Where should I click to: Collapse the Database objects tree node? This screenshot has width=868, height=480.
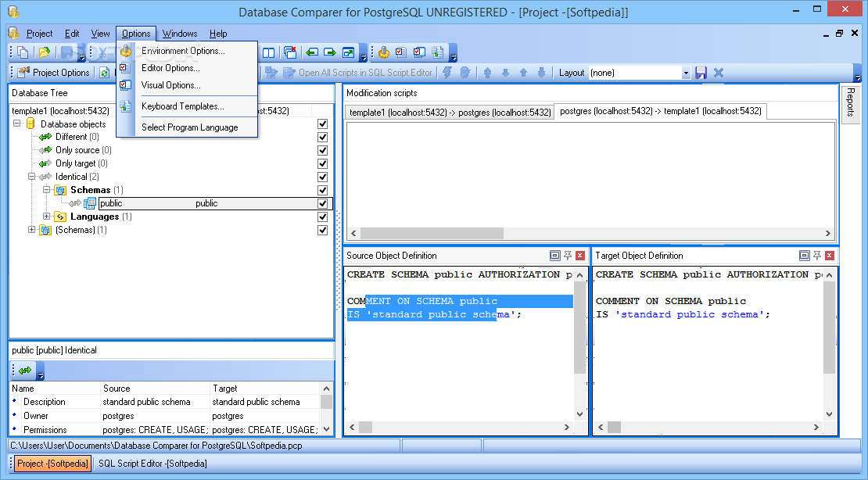click(16, 124)
